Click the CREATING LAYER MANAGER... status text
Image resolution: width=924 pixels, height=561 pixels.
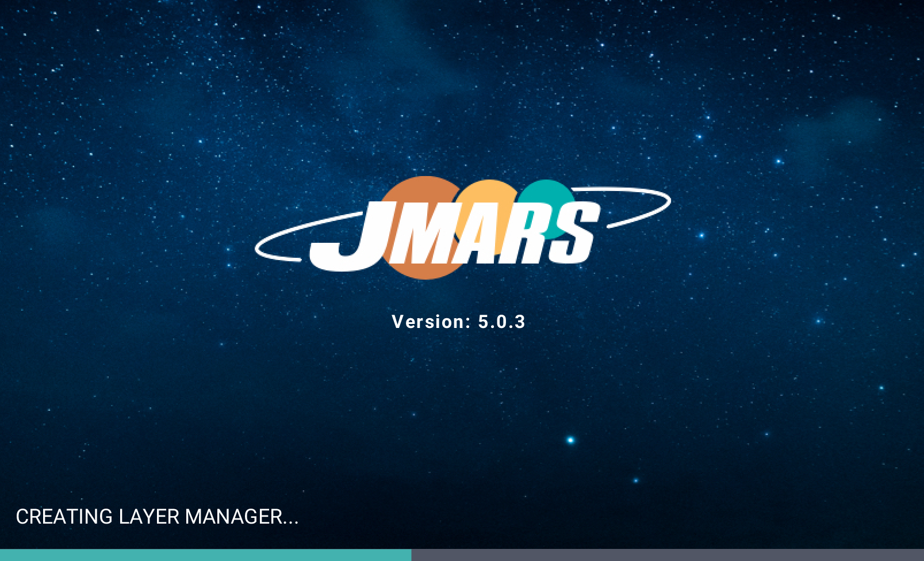tap(157, 517)
